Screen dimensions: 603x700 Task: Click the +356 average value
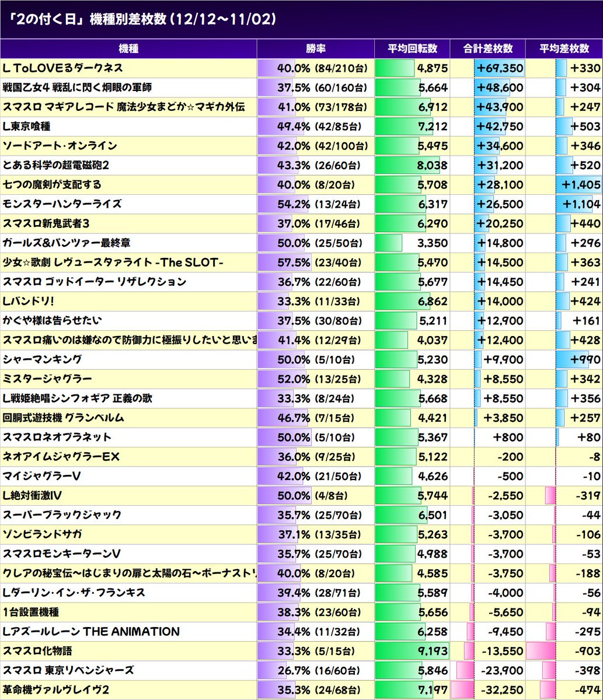585,398
